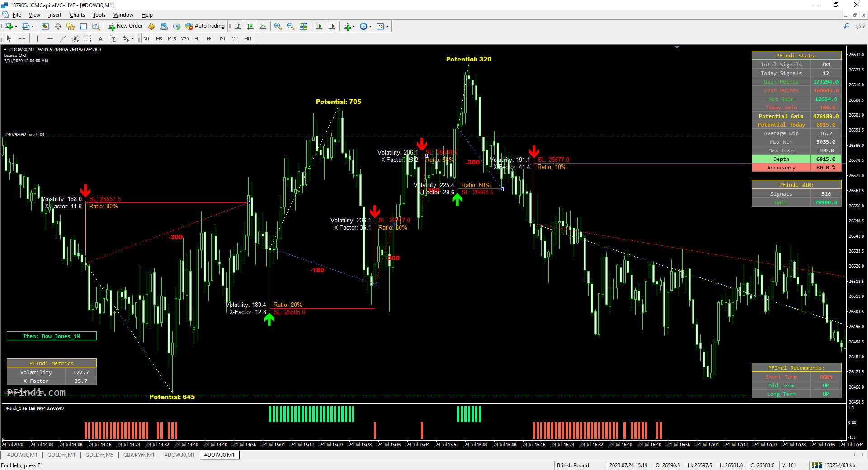Viewport: 868px width, 470px height.
Task: Zoom out on the chart
Action: click(290, 26)
